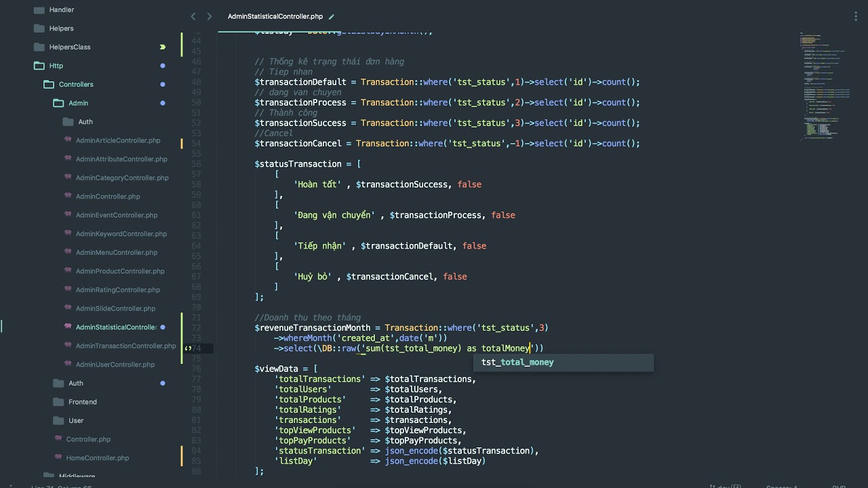868x488 pixels.
Task: Click the $revenueTransactionMonth variable
Action: [x=313, y=328]
